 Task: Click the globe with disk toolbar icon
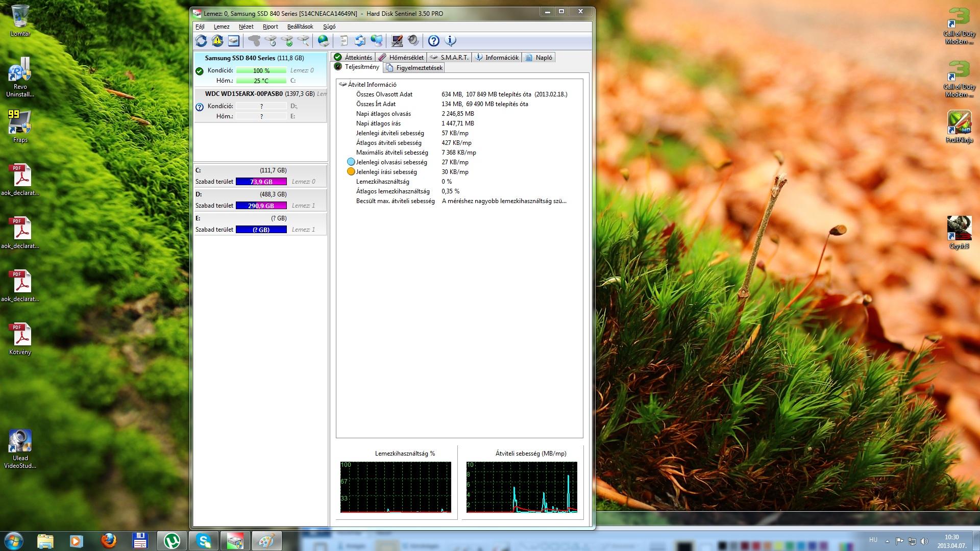click(323, 41)
